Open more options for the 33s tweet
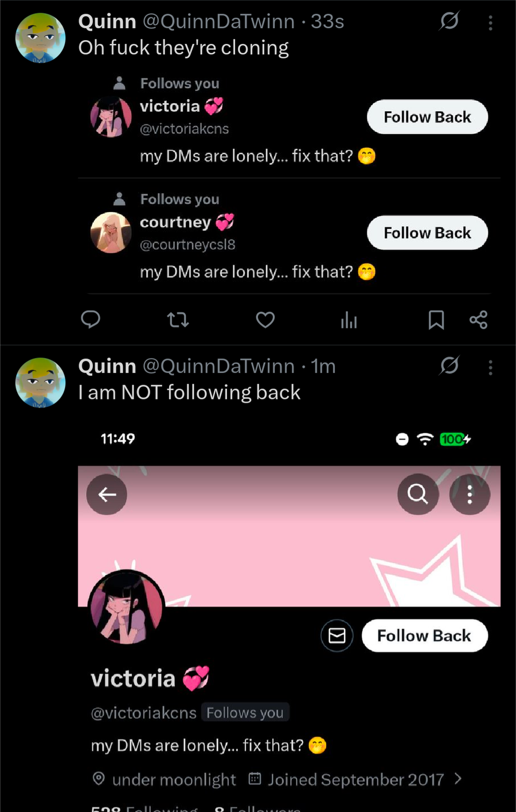Screen dimensions: 516x812 [x=490, y=22]
